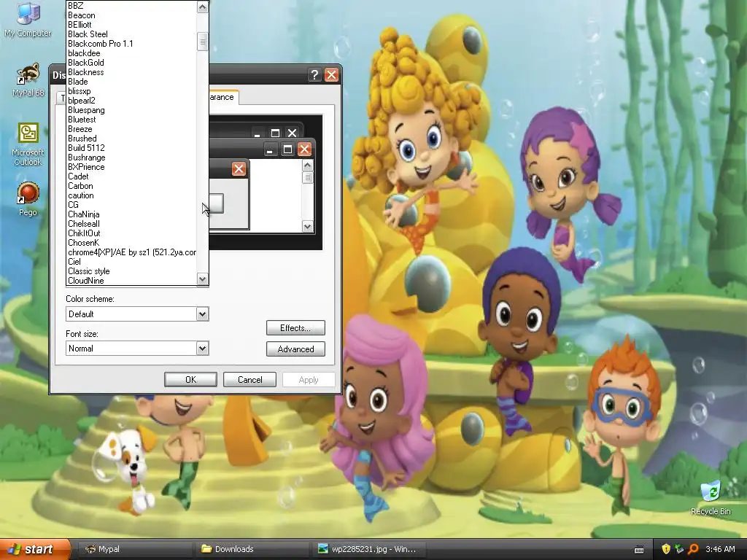747x560 pixels.
Task: Select Breeze in the style list
Action: pyautogui.click(x=131, y=129)
